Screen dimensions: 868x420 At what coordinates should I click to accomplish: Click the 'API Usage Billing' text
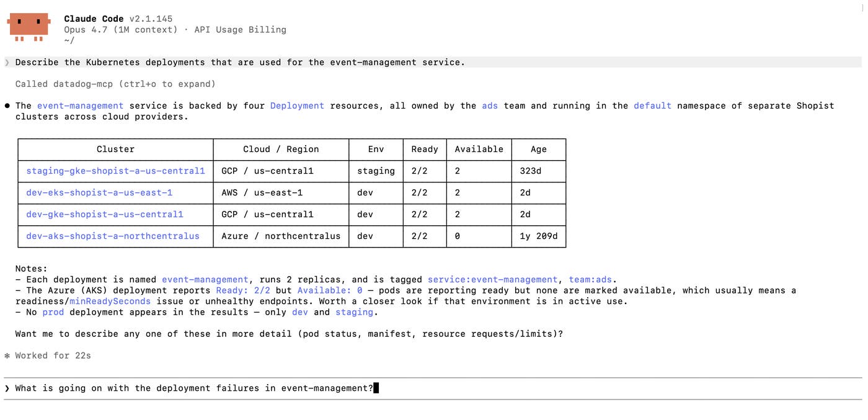point(241,29)
